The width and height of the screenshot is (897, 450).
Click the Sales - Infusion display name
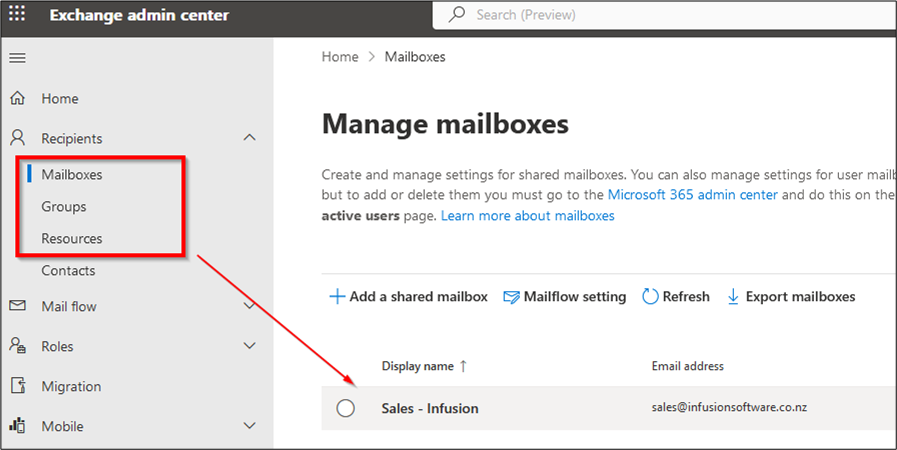click(430, 408)
